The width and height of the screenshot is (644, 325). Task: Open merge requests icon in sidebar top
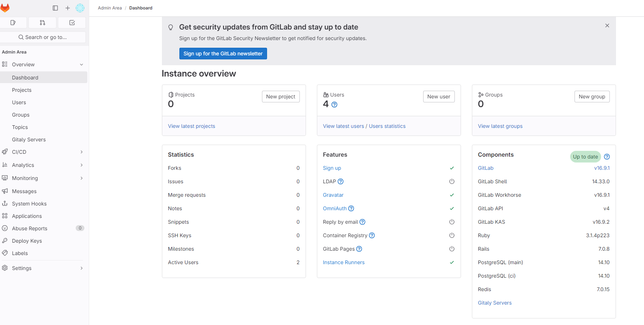43,23
